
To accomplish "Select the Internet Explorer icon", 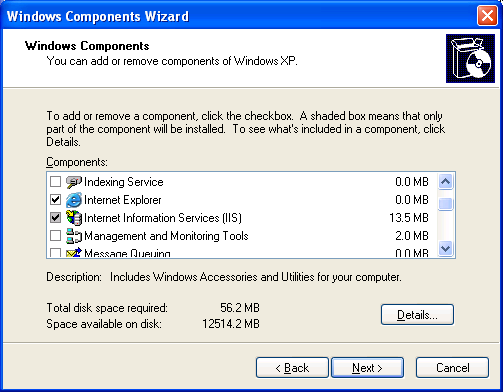I will point(74,200).
